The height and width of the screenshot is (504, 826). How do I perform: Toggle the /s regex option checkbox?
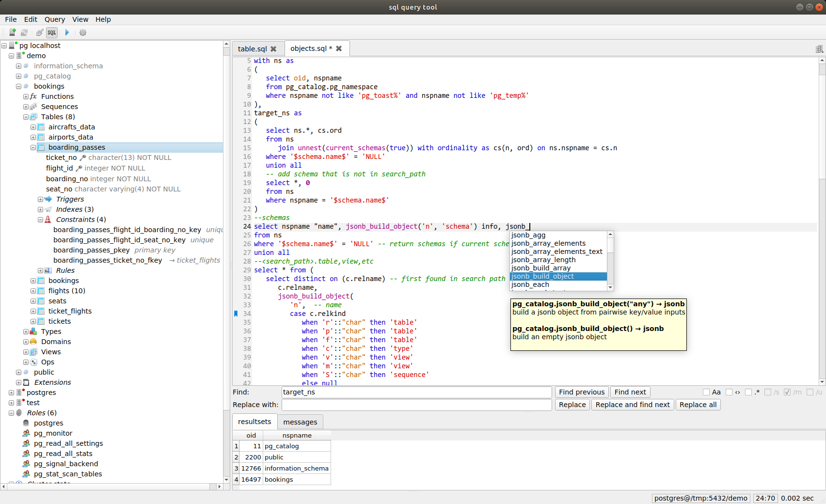[768, 392]
